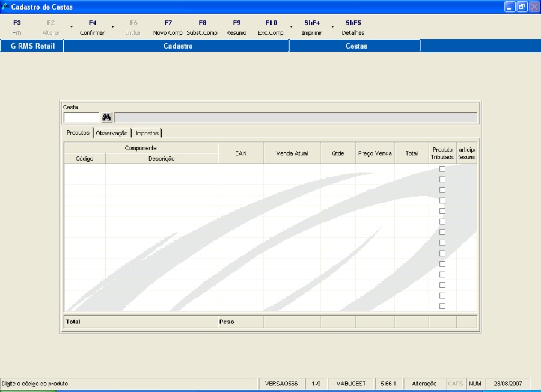541x392 pixels.
Task: Click CAPS indicator in status bar
Action: point(455,384)
